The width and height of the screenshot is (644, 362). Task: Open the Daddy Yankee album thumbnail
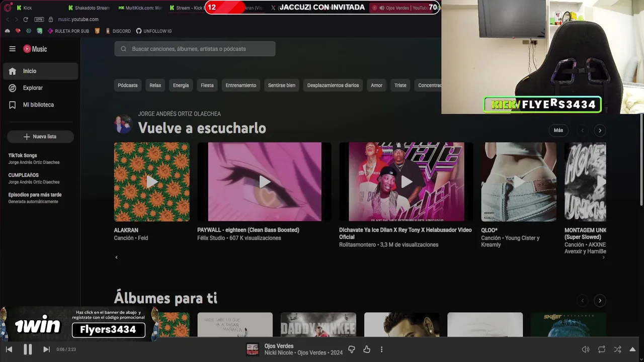point(318,325)
